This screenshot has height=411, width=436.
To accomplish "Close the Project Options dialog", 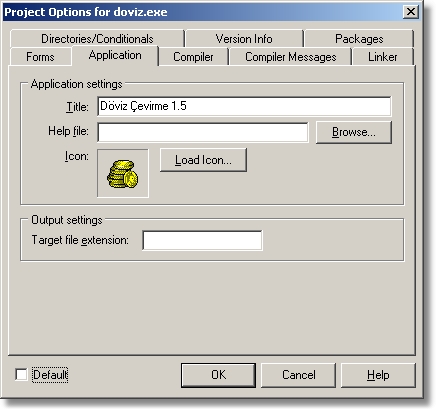I will click(x=410, y=12).
